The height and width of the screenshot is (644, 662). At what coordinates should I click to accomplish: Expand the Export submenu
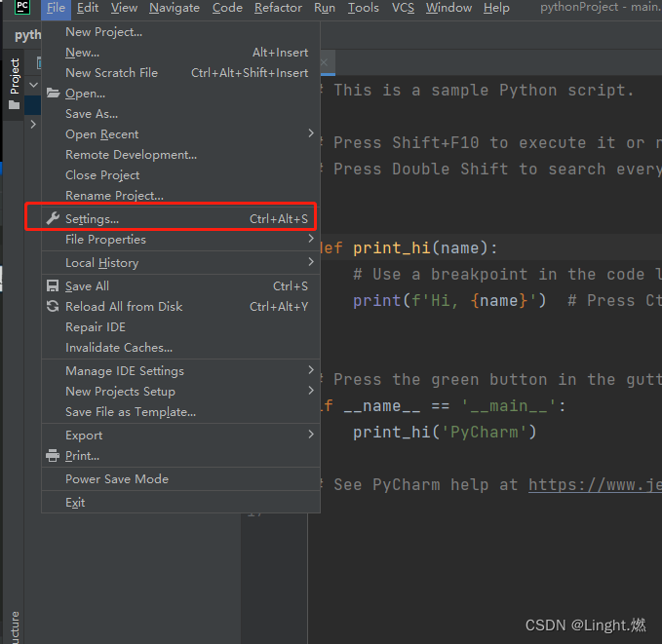click(180, 436)
